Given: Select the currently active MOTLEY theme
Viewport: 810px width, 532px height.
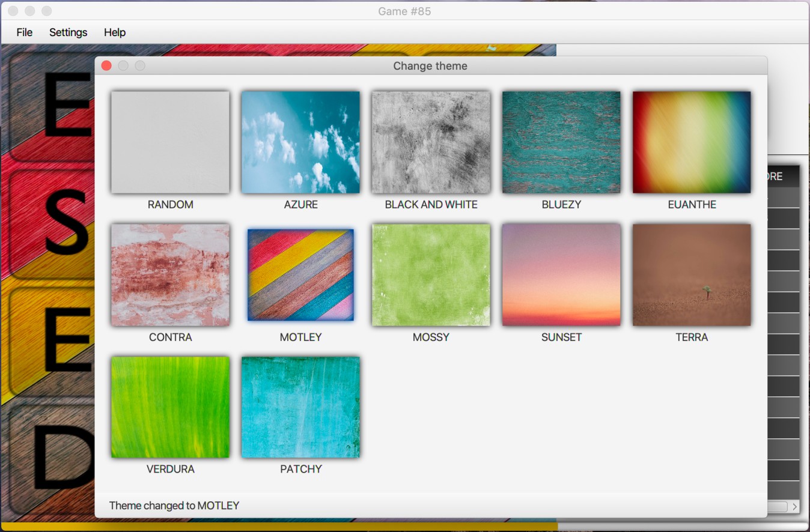Looking at the screenshot, I should point(300,274).
